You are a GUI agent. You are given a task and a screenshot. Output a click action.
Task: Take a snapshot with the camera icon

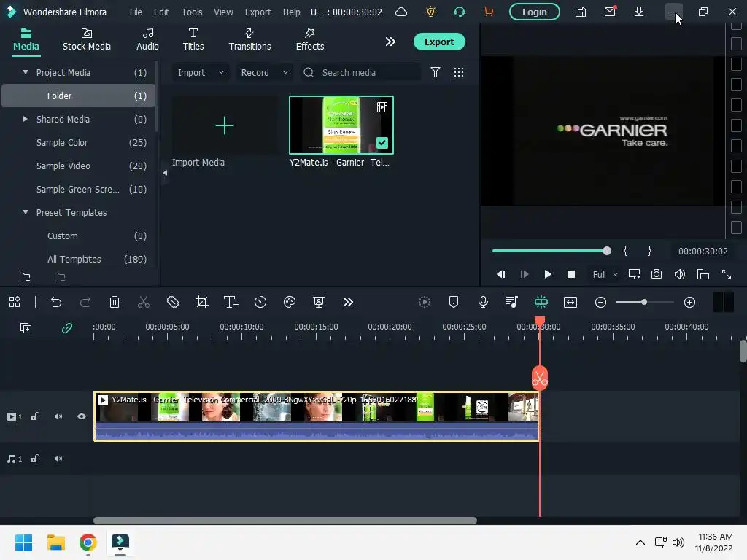coord(657,274)
